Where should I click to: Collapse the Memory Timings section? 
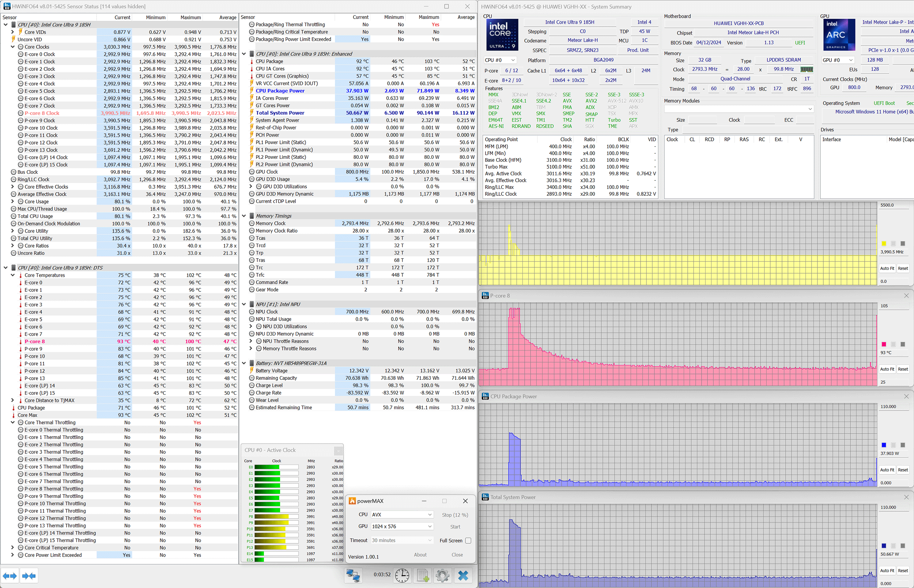click(x=244, y=216)
